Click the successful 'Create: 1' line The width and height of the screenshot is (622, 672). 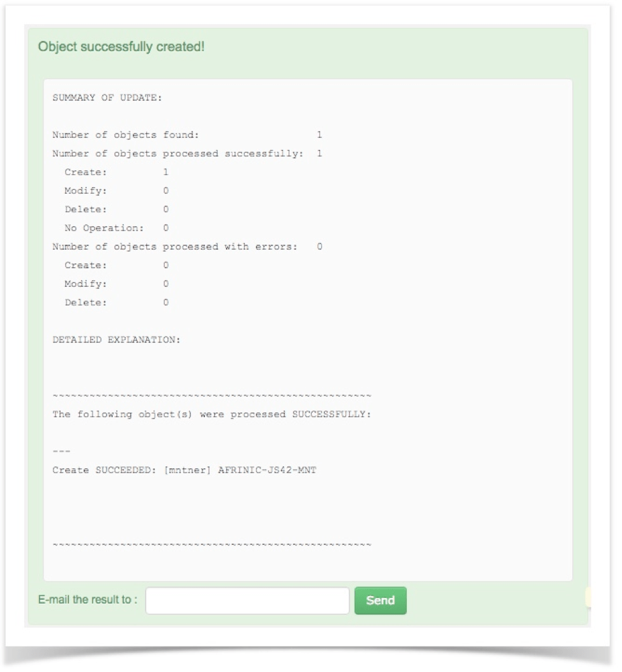tap(116, 172)
